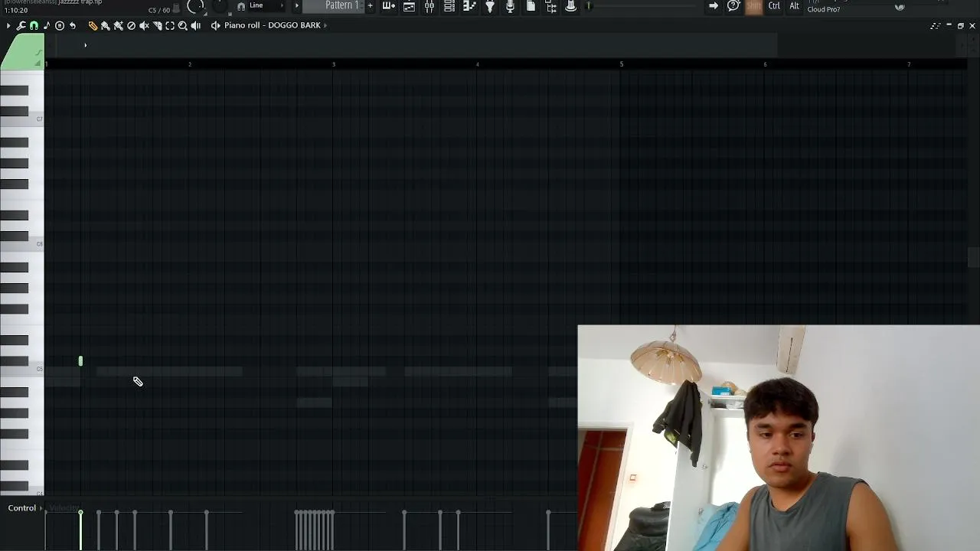Screen dimensions: 980x551
Task: Select the Mute tool crossed-speaker icon
Action: (x=144, y=25)
